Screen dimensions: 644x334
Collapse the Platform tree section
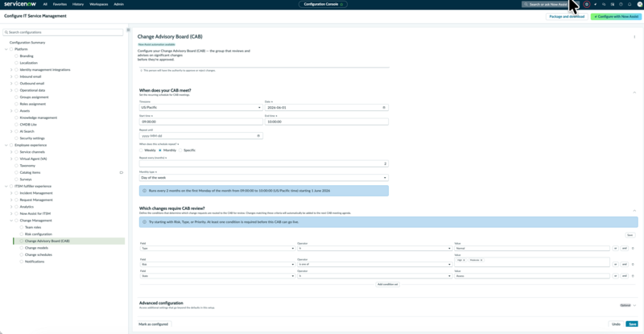[x=6, y=49]
